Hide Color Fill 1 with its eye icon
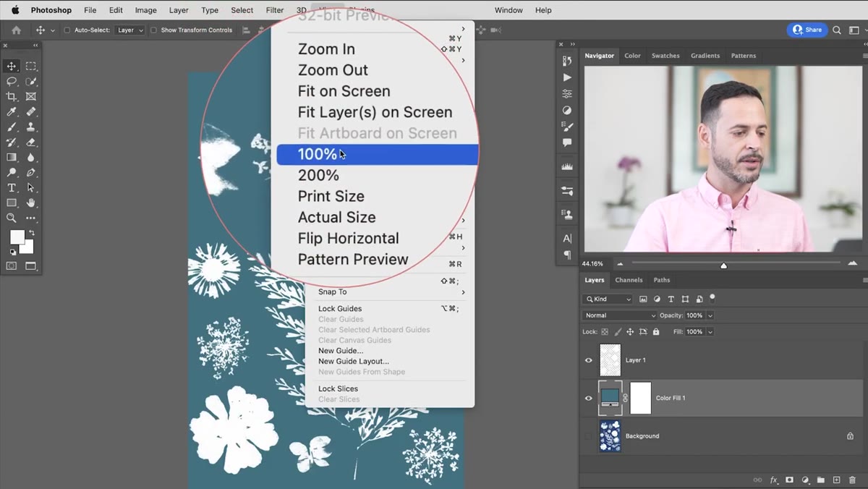868x489 pixels. [x=588, y=398]
